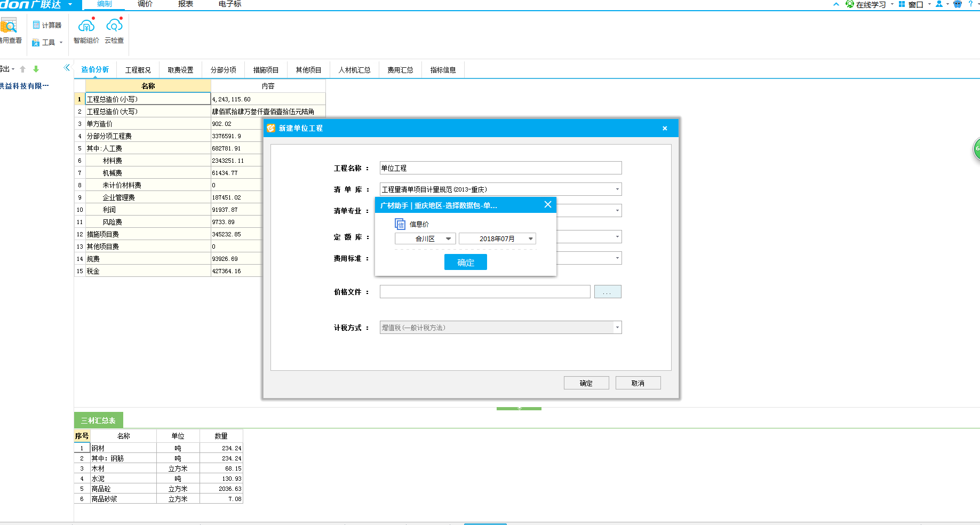Close the 新建单位工程 dialog

coord(665,128)
